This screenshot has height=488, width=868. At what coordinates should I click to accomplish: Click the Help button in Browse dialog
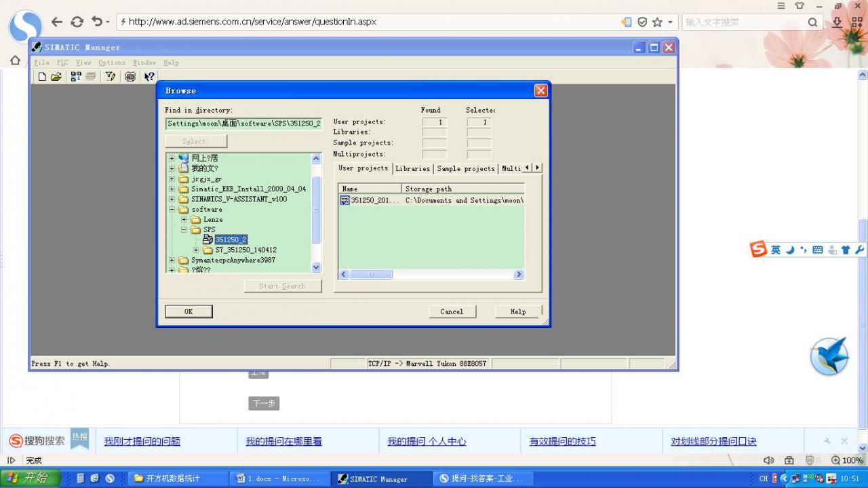(518, 312)
